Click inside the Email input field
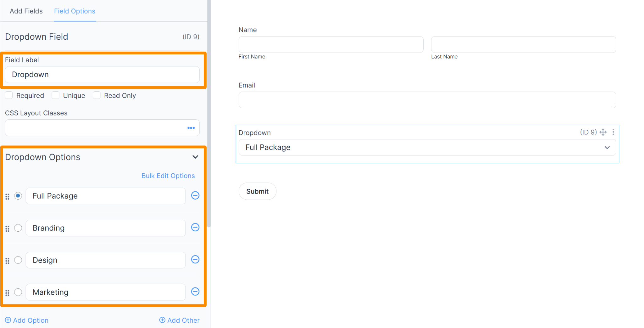Screen dimensions: 644x328 (x=427, y=100)
